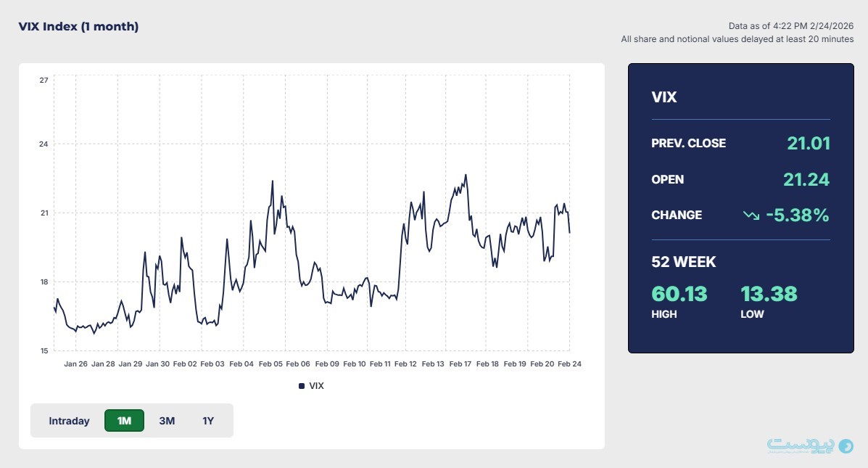
Task: Click the 21.01 previous close value
Action: 808,144
